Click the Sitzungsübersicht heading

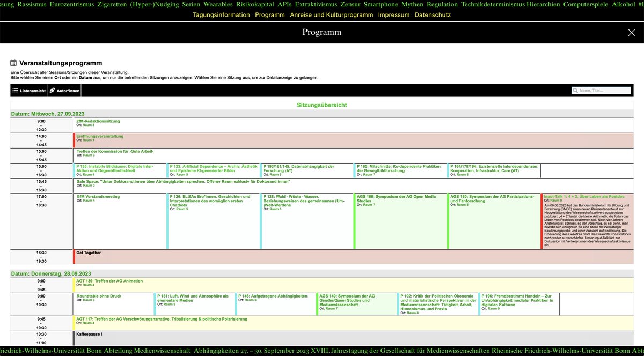(322, 105)
